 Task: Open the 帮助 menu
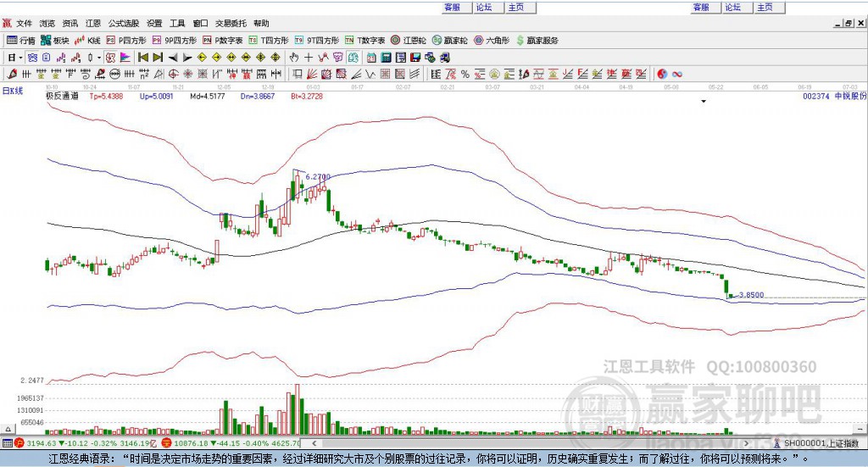click(261, 23)
